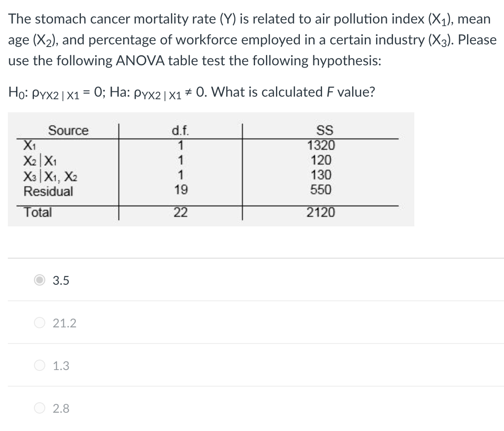Click the residual SS value 550
The image size is (504, 431).
[x=321, y=190]
